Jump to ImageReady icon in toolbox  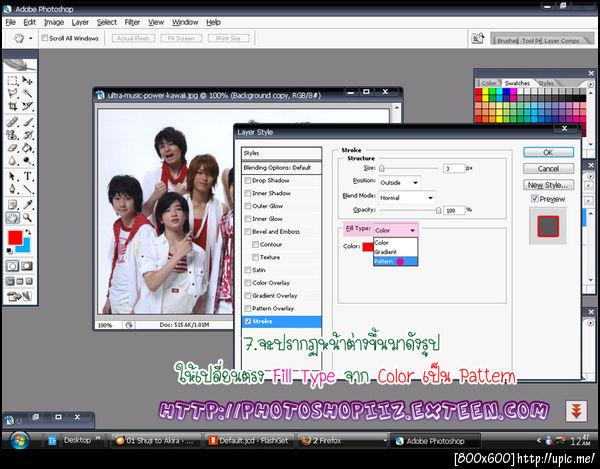click(x=18, y=296)
